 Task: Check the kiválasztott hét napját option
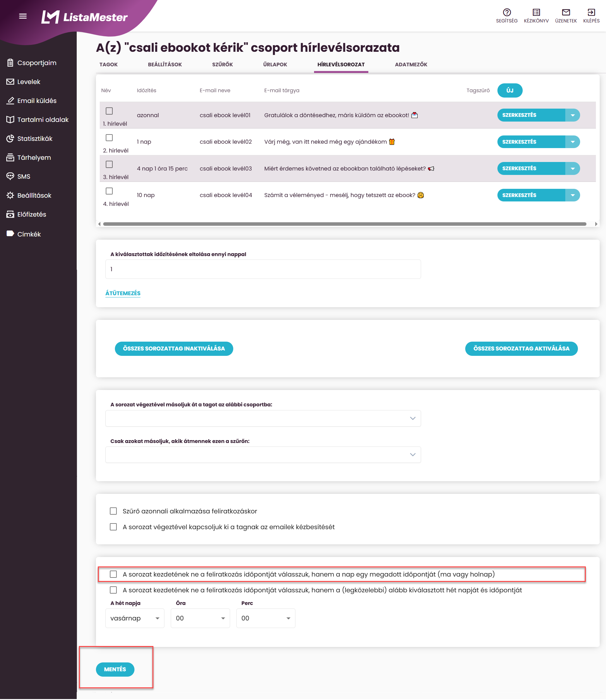[x=113, y=590]
